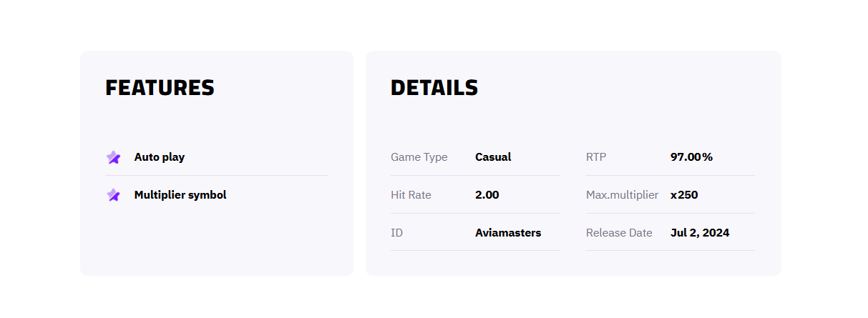Select the x250 max multiplier value

684,194
